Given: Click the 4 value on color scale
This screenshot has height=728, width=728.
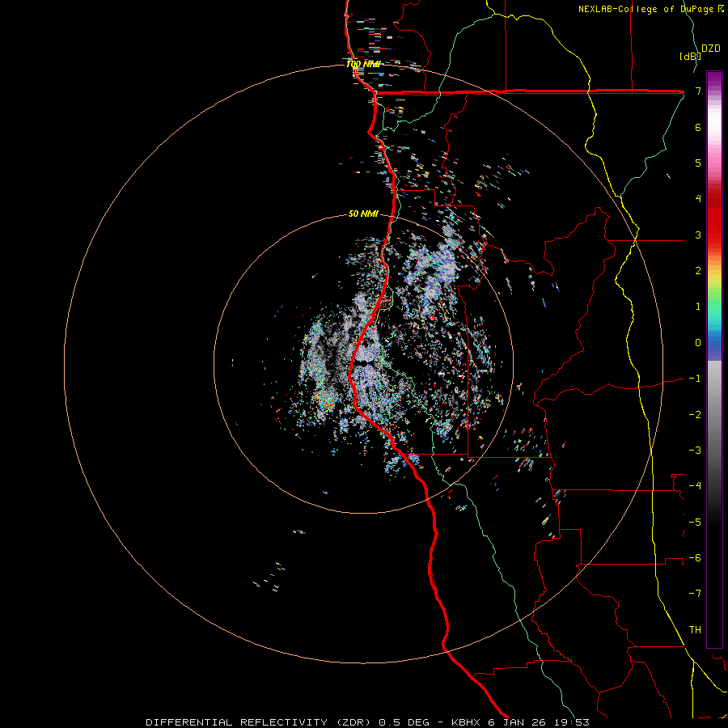Looking at the screenshot, I should coord(698,199).
